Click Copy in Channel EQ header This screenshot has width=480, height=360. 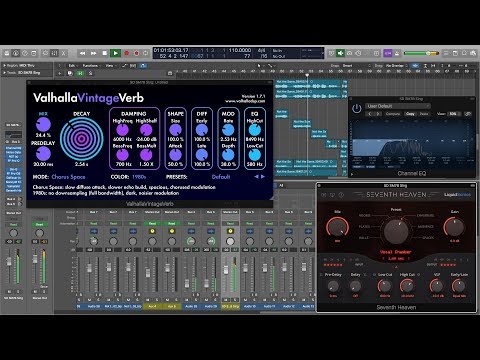pos(410,114)
